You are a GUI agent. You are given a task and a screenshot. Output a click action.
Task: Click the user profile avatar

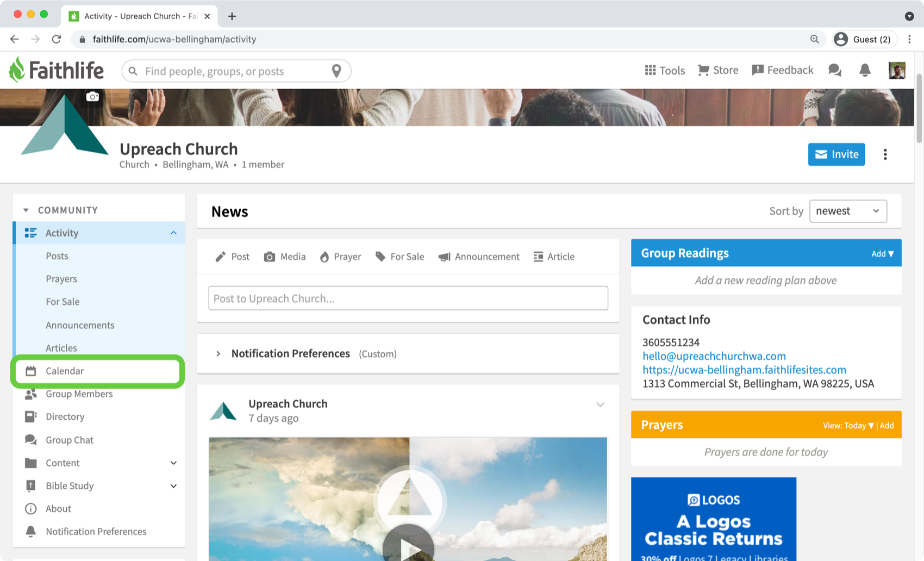pyautogui.click(x=897, y=70)
